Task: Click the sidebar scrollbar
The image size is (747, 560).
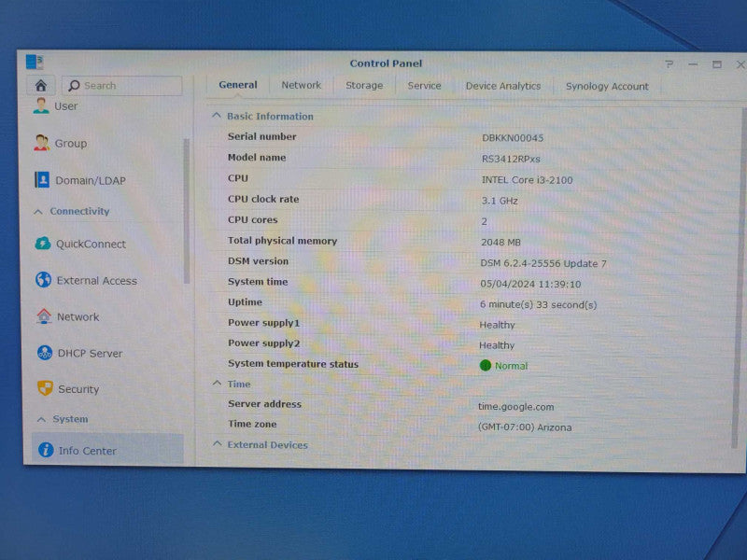Action: tap(186, 211)
